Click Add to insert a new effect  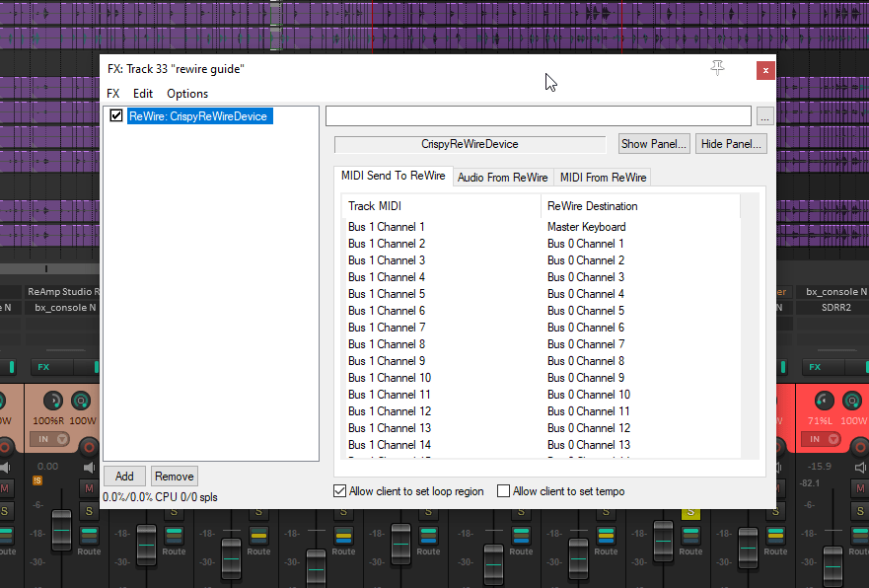click(124, 476)
